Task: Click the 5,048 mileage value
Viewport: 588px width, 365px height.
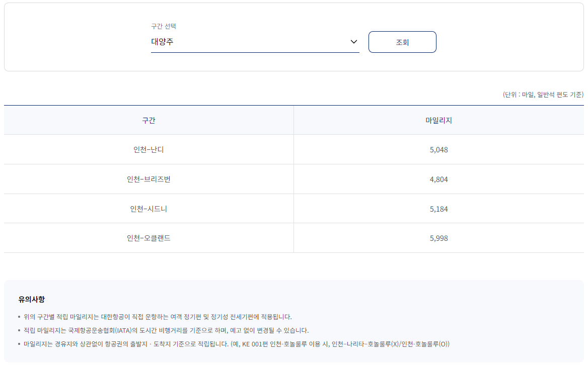Action: [439, 149]
